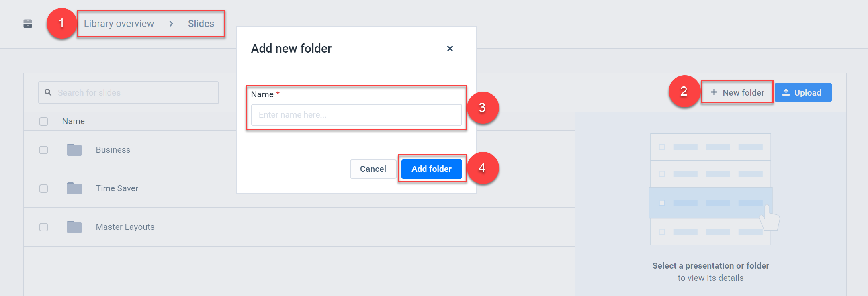This screenshot has height=296, width=868.
Task: Toggle the select-all checkbox in header
Action: 44,121
